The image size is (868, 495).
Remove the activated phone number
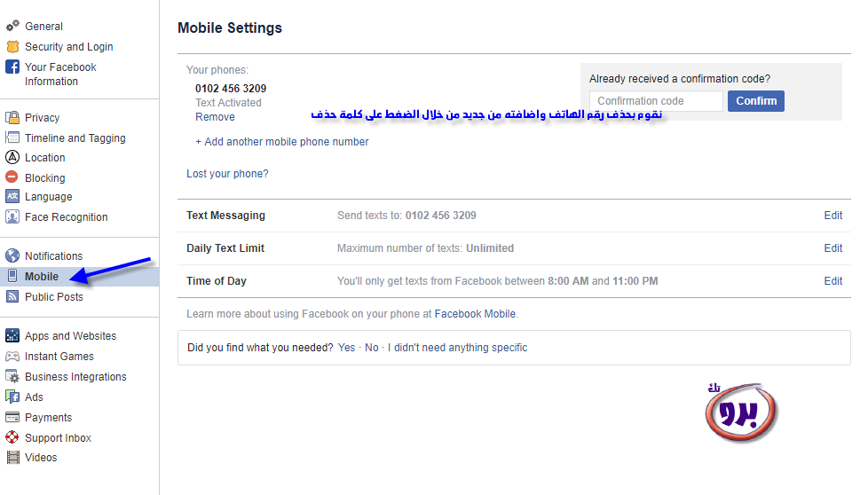215,117
